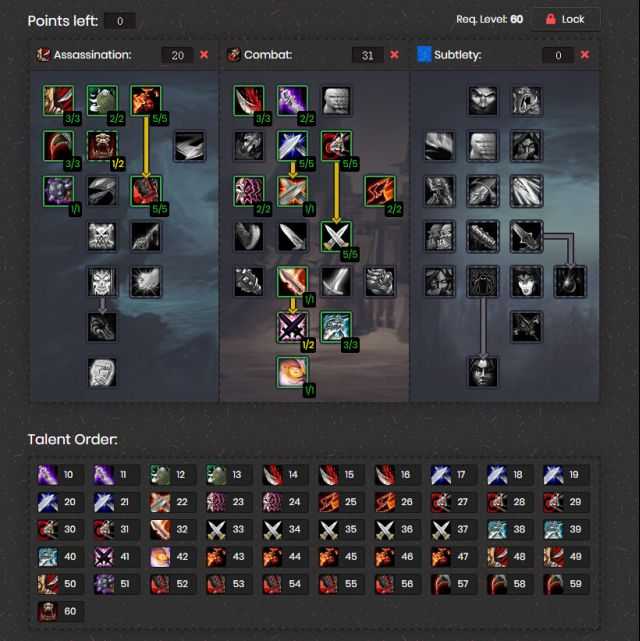Select Sword Specialization talent
Image resolution: width=640 pixels, height=641 pixels.
click(x=336, y=282)
